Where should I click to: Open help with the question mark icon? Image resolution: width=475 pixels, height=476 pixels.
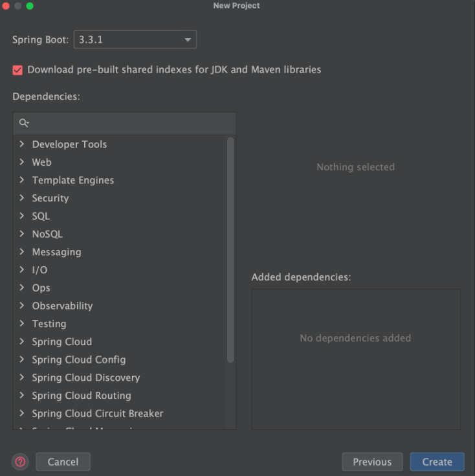coord(20,462)
